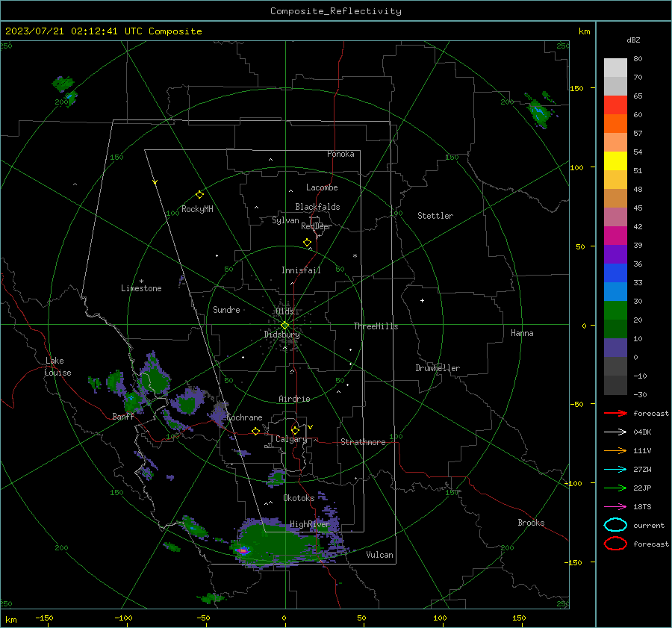Click the Airdrie city label
The width and height of the screenshot is (672, 628).
click(x=294, y=399)
